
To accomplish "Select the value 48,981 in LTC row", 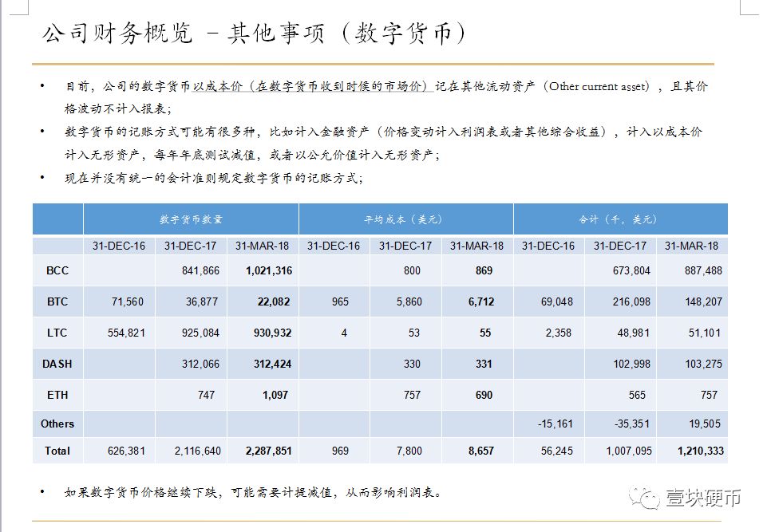I will pyautogui.click(x=634, y=333).
